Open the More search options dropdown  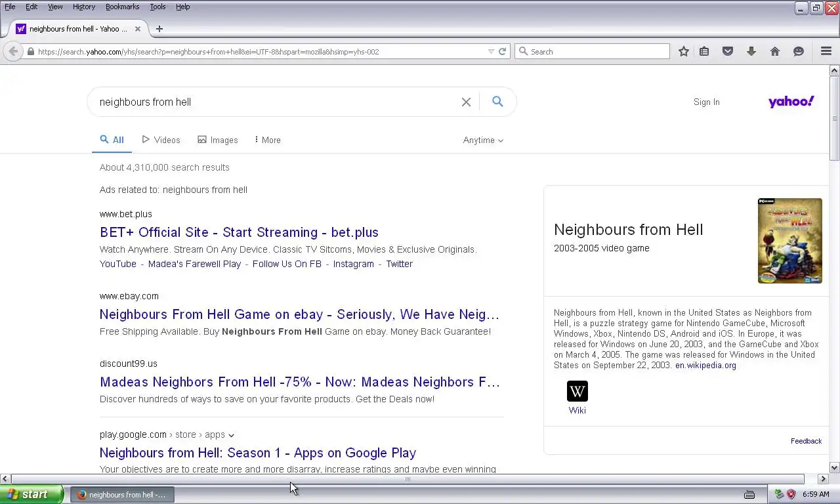click(x=268, y=140)
